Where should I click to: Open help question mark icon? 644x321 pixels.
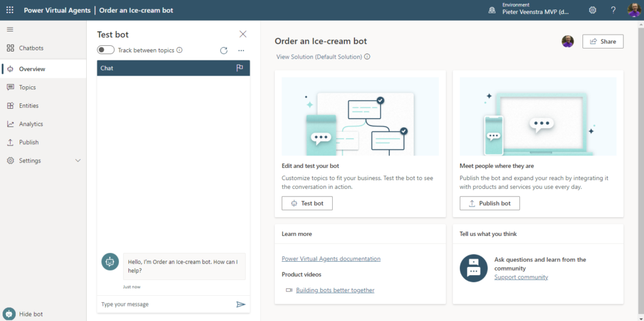point(613,10)
